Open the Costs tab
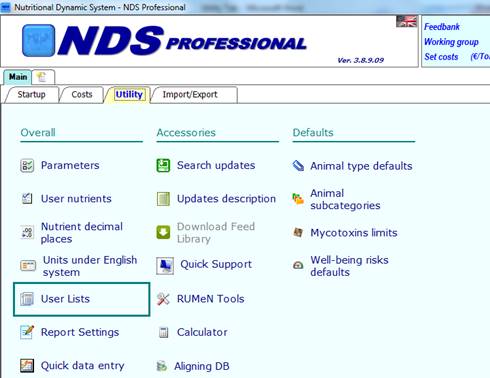Image resolution: width=490 pixels, height=378 pixels. (82, 95)
